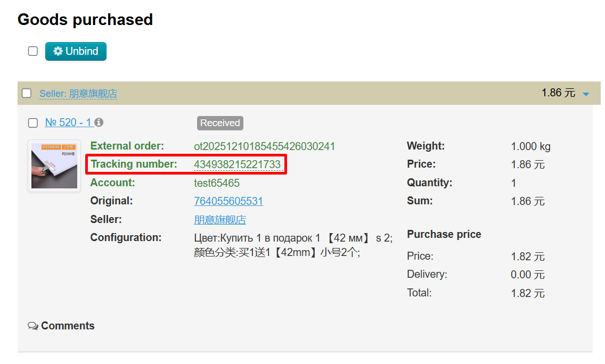The image size is (605, 364).
Task: Open order link № 520 - 1
Action: click(69, 122)
